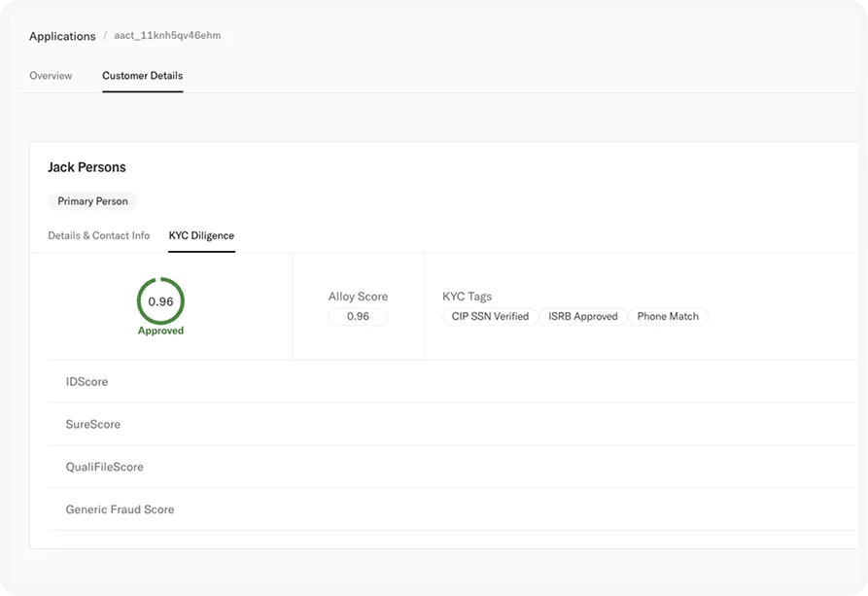The image size is (868, 596).
Task: Expand the IDScore row
Action: point(453,382)
